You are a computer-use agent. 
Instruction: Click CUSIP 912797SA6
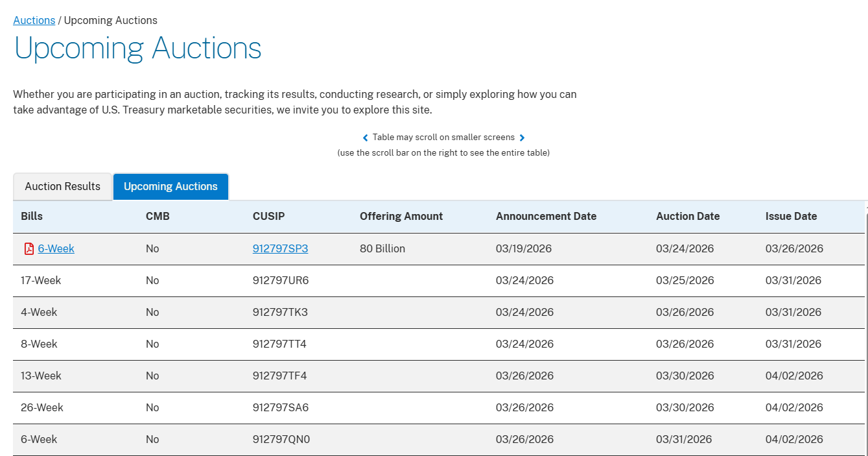[281, 407]
